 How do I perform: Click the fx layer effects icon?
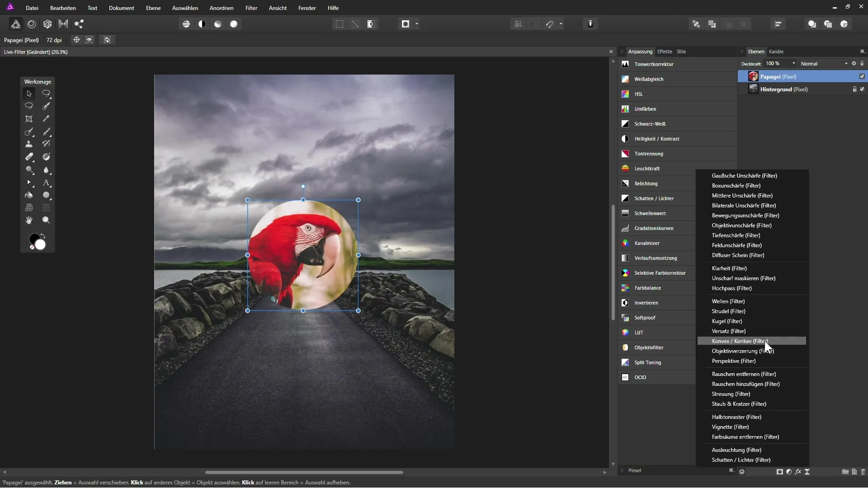(798, 471)
